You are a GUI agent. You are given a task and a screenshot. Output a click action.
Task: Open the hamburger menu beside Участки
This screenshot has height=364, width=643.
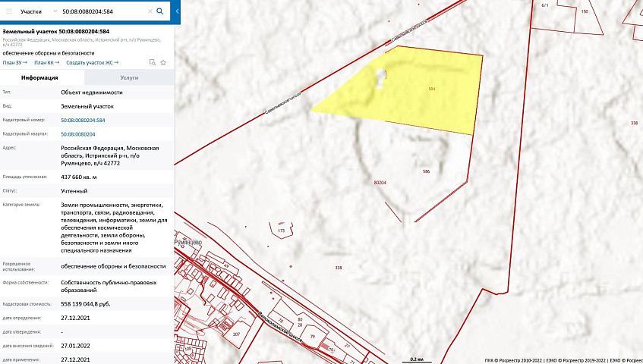(8, 12)
